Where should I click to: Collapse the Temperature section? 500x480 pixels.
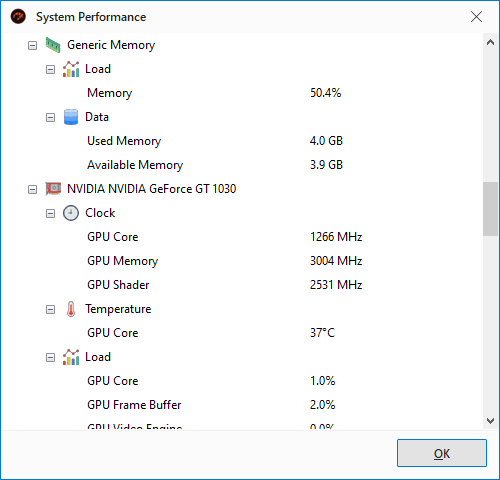(x=50, y=309)
